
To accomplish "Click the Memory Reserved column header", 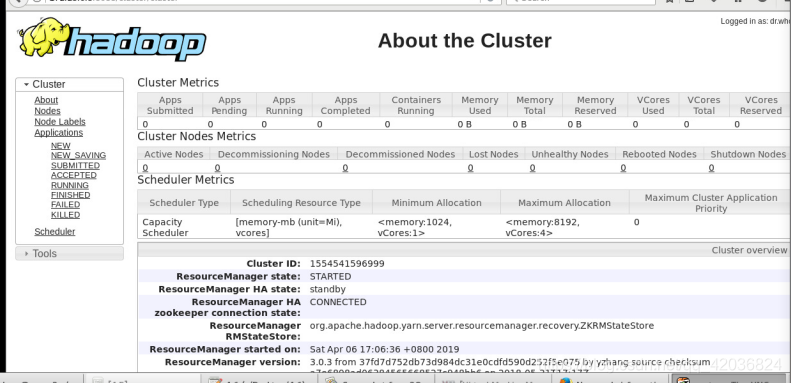I will click(x=595, y=105).
